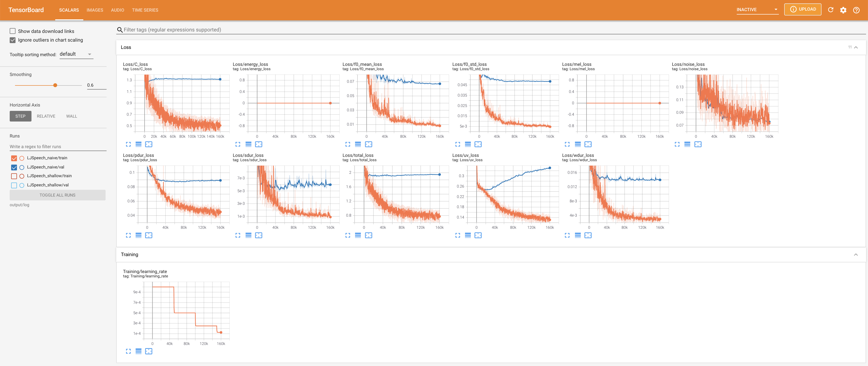
Task: Toggle y-axis log scale for Loss/energy_loss
Action: (x=248, y=144)
